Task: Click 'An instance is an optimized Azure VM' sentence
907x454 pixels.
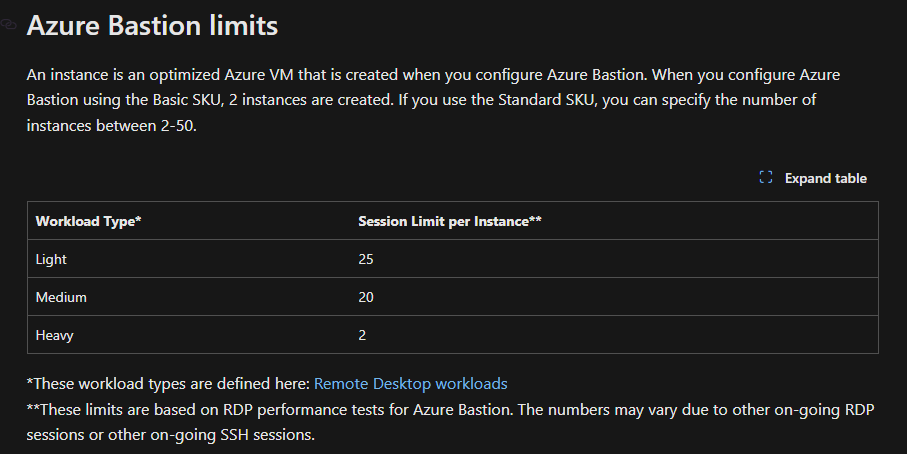Action: pos(160,75)
